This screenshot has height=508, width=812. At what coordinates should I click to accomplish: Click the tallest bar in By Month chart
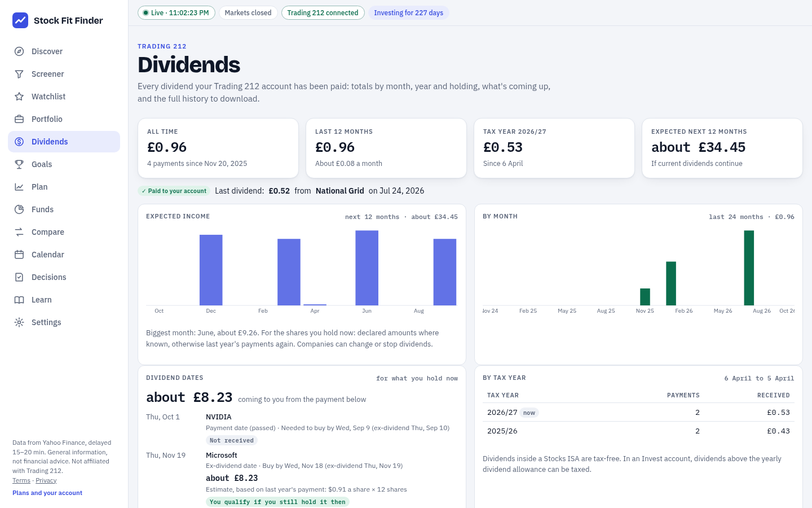pos(749,268)
